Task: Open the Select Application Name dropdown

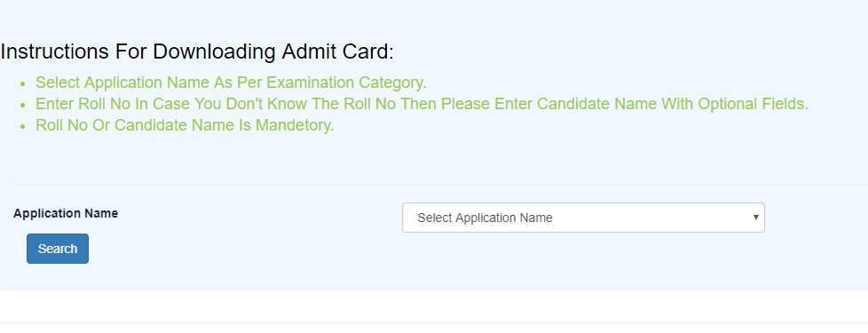Action: click(583, 218)
